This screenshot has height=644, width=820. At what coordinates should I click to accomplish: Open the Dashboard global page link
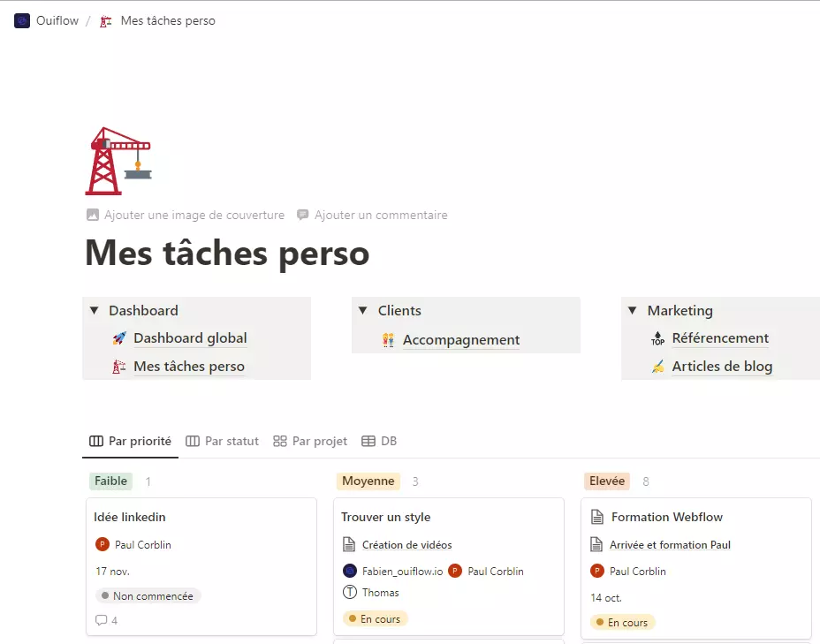click(190, 338)
